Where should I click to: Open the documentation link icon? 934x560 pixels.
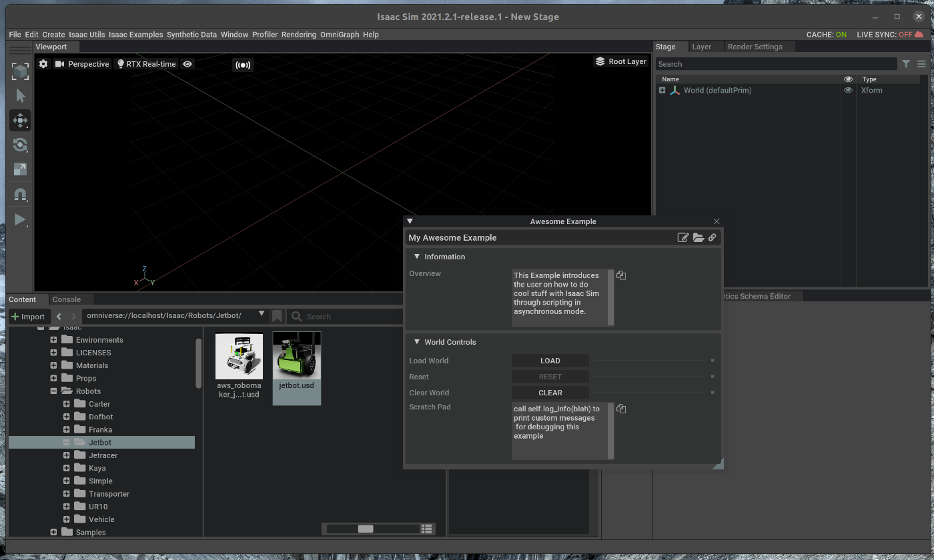coord(713,237)
